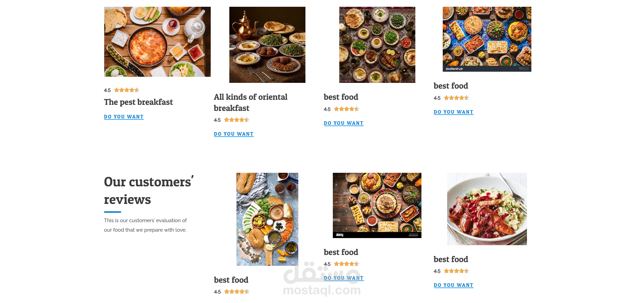View the chicken with pomegranate rice photo
The height and width of the screenshot is (303, 644).
(487, 209)
